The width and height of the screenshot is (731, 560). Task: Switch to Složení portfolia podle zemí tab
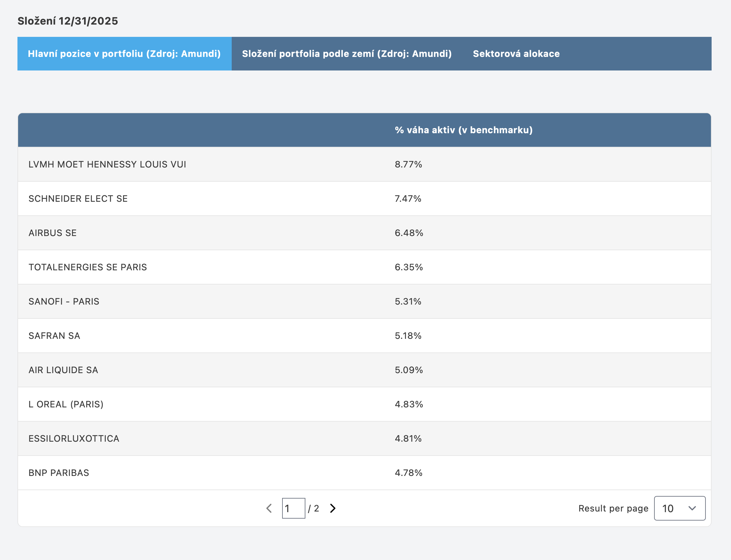[346, 54]
